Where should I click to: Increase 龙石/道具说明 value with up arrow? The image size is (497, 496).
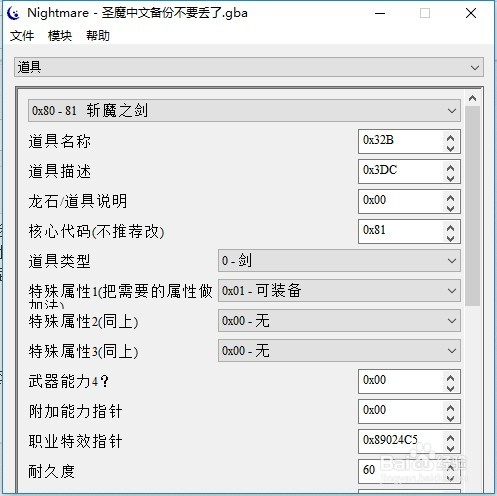pyautogui.click(x=450, y=197)
